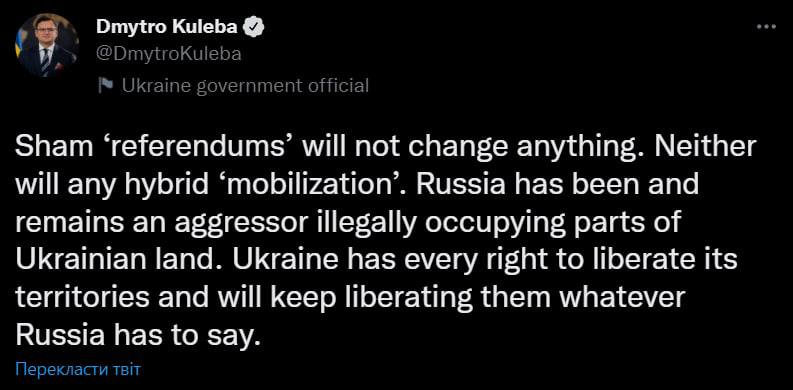
Task: Click the @DmytroKuleba handle
Action: [168, 54]
